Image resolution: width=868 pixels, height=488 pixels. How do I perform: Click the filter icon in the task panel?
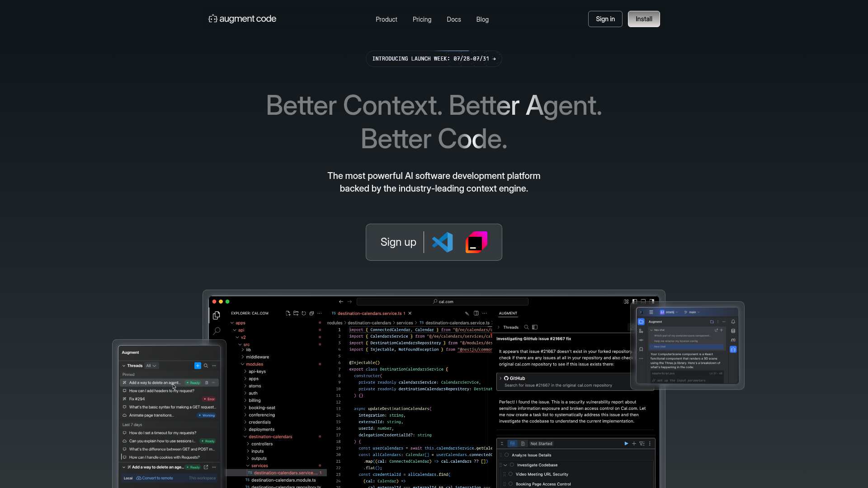[642, 444]
